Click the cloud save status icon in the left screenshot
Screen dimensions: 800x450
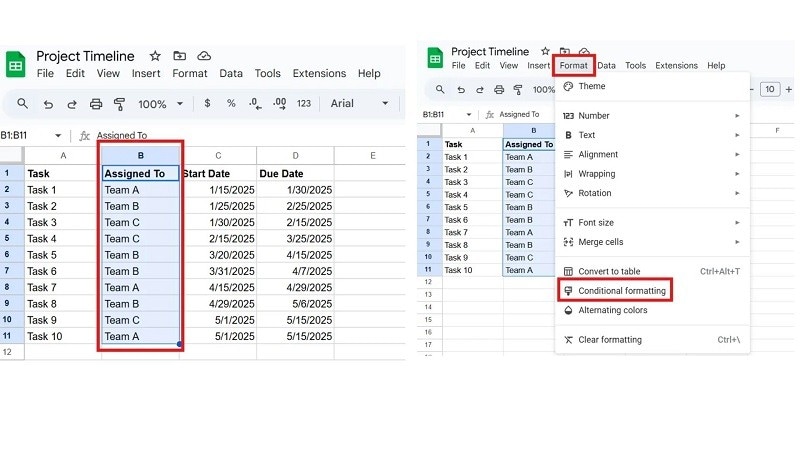click(204, 56)
